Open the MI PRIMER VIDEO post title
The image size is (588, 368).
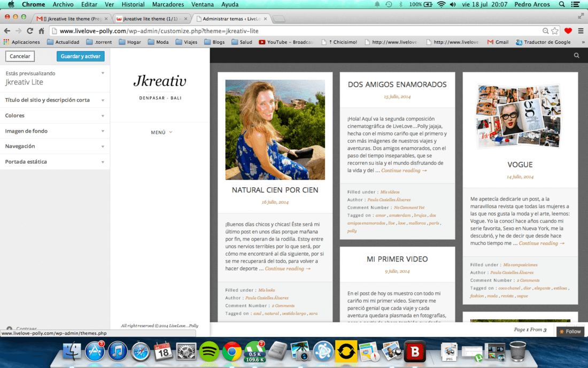coord(397,259)
